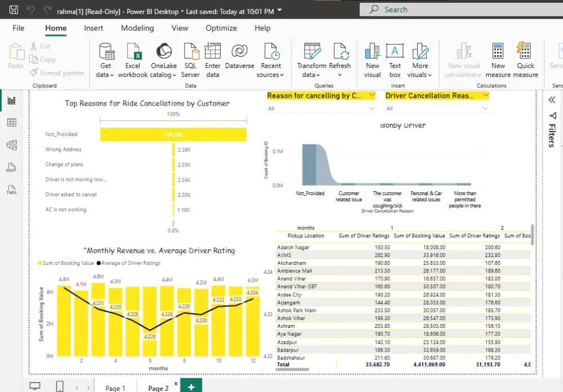Expand Reason for cancelling slicer header chevron
This screenshot has width=563, height=392.
pos(372,95)
